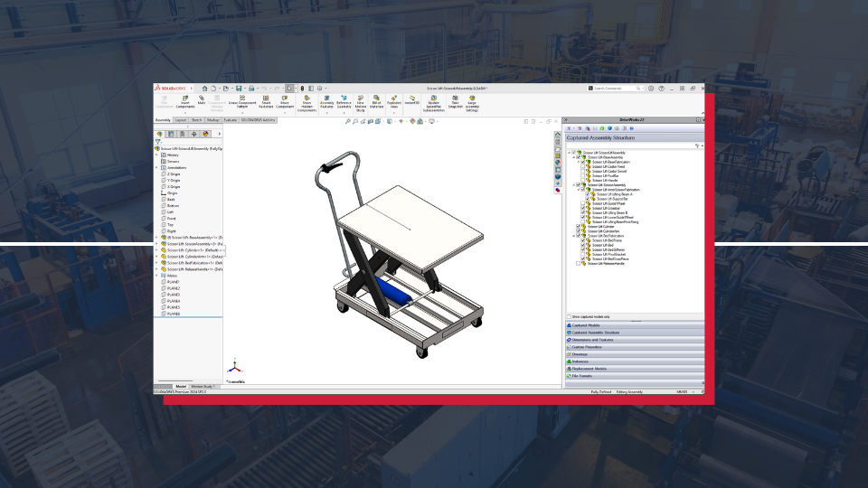Check the Scissor Lift-ReleaseHandle checkbox

[578, 264]
